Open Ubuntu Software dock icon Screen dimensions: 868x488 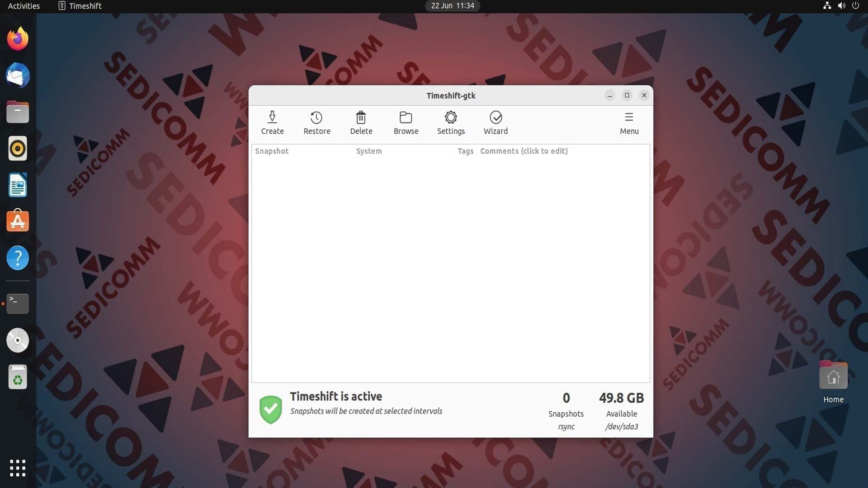tap(18, 221)
